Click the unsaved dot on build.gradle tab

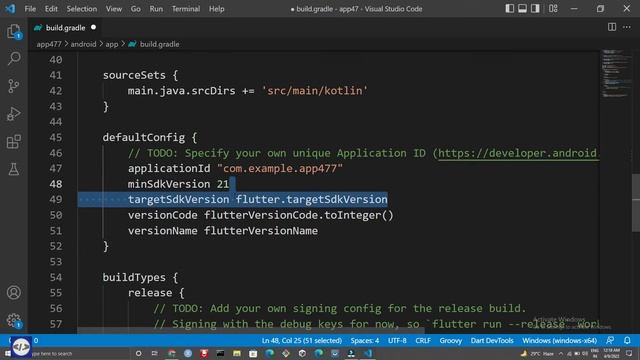tap(93, 27)
